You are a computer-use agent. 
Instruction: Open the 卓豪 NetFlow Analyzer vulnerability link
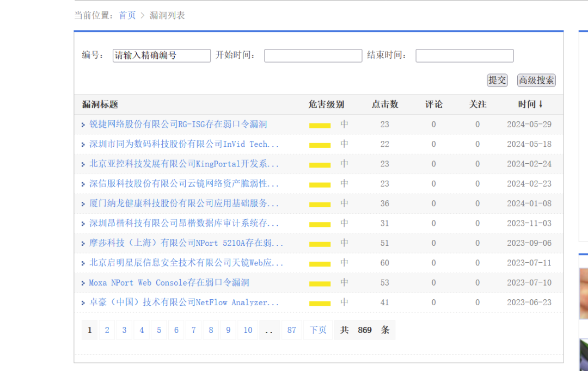184,302
